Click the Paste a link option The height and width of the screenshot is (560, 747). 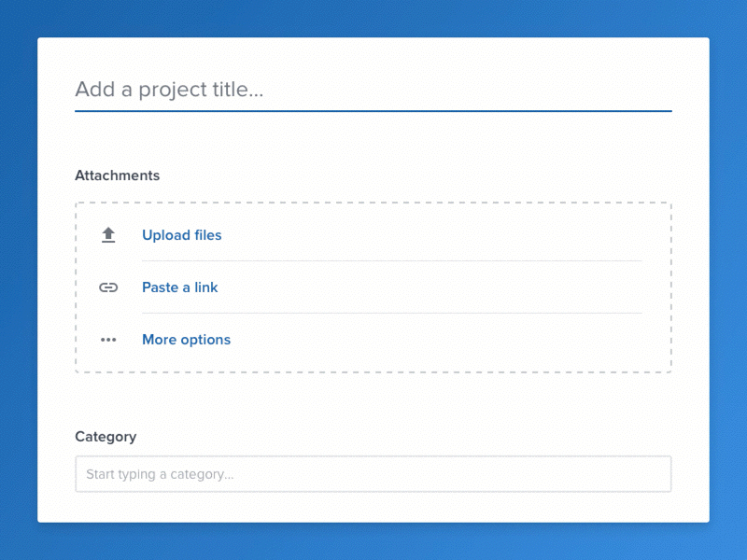click(x=179, y=287)
